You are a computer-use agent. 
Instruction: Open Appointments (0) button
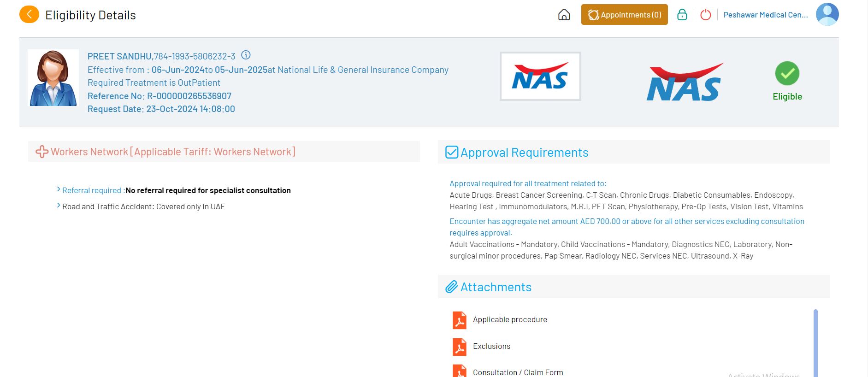[624, 15]
